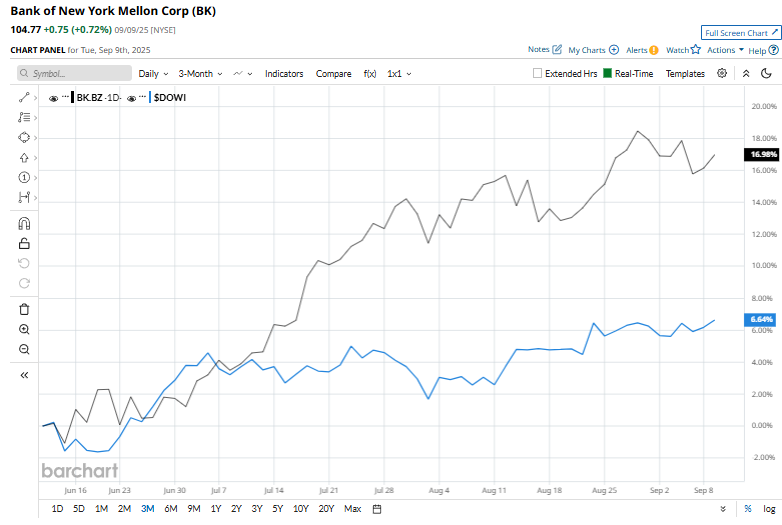
Task: Zoom in with the magnifier plus icon
Action: (24, 329)
